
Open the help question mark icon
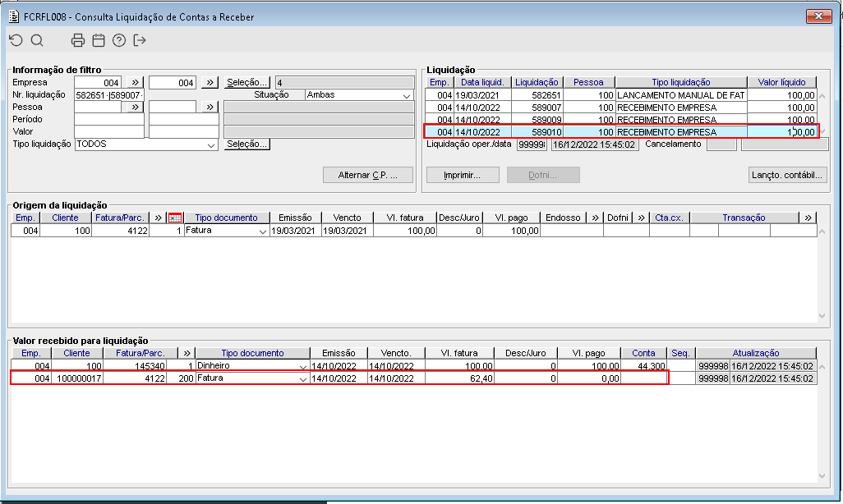pos(119,40)
